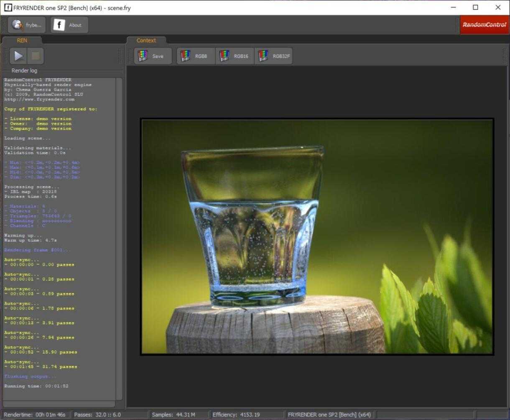Maximize the FRYRENDER window
The image size is (510, 420).
tap(475, 8)
